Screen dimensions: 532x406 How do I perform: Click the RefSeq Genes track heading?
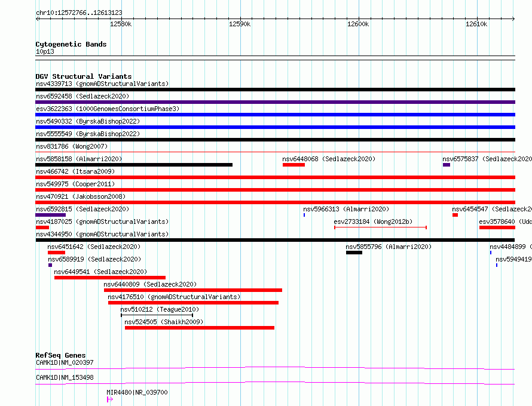60,355
